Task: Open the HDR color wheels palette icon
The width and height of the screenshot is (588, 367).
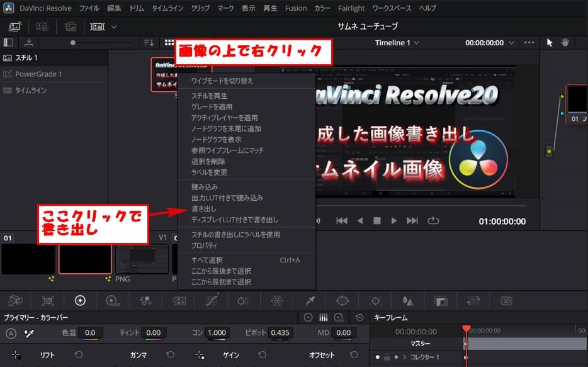Action: (x=113, y=301)
